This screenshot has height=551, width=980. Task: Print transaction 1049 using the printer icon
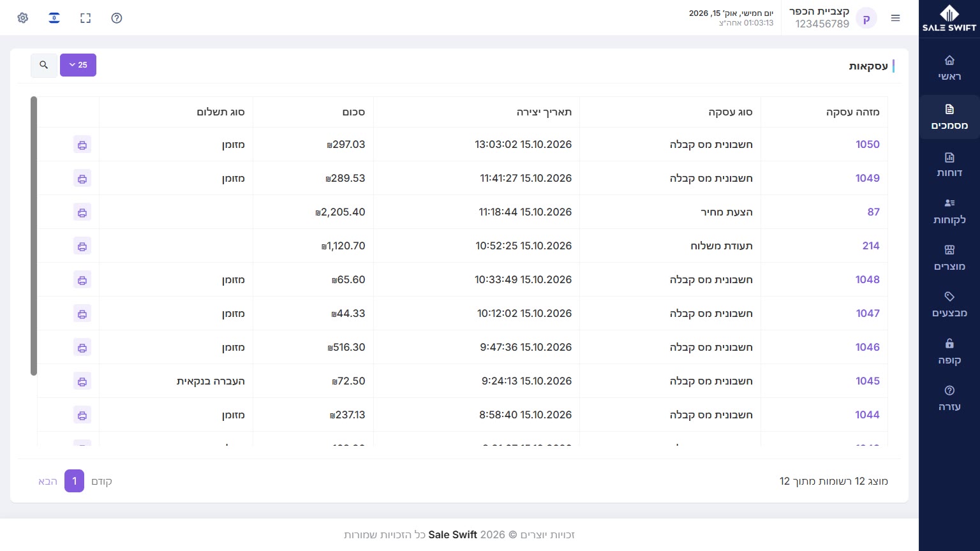(x=82, y=178)
